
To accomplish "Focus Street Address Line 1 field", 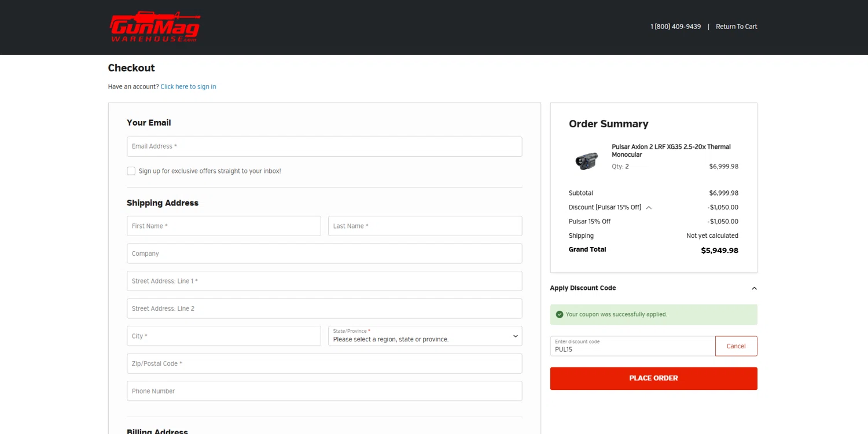I will coord(324,281).
